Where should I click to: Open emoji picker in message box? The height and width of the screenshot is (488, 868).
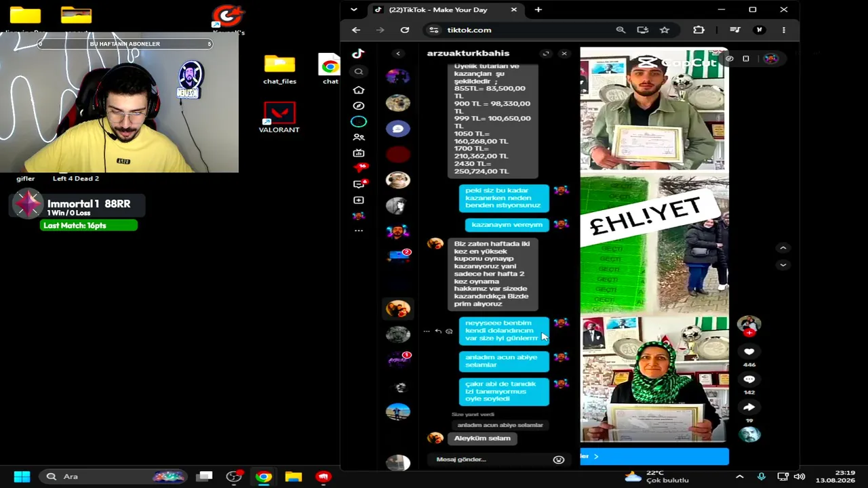click(x=559, y=460)
